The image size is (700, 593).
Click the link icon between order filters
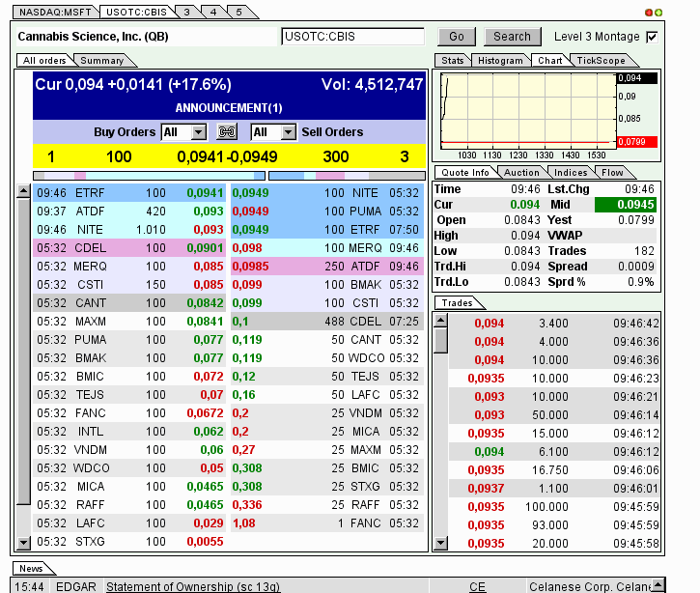coord(227,132)
